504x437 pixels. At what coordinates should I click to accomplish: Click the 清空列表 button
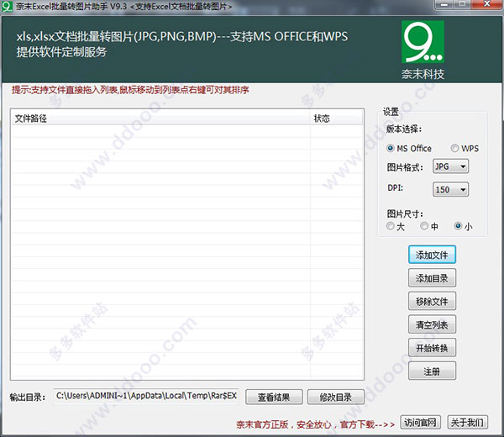[x=432, y=324]
